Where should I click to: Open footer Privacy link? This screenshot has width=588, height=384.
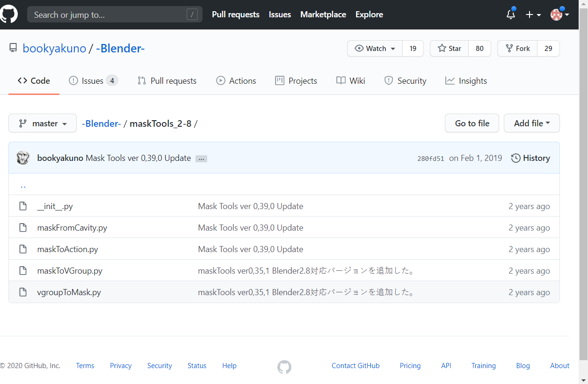[121, 366]
